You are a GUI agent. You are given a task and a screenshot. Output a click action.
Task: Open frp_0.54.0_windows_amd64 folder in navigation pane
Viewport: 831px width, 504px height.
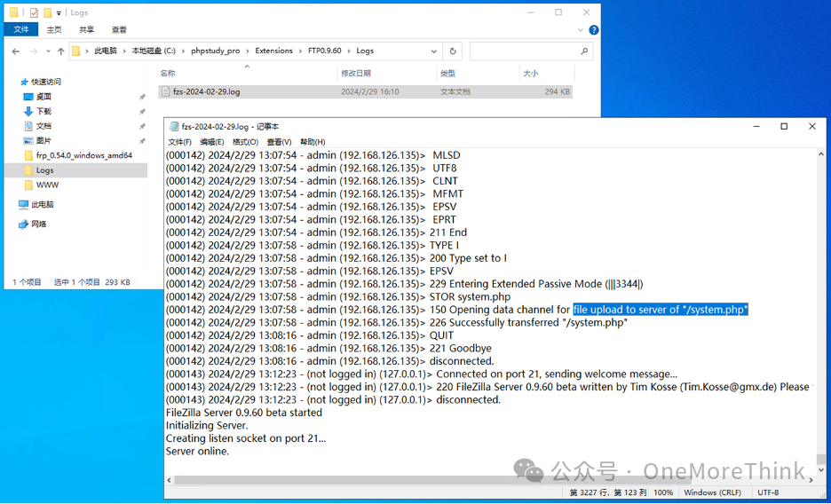[83, 155]
